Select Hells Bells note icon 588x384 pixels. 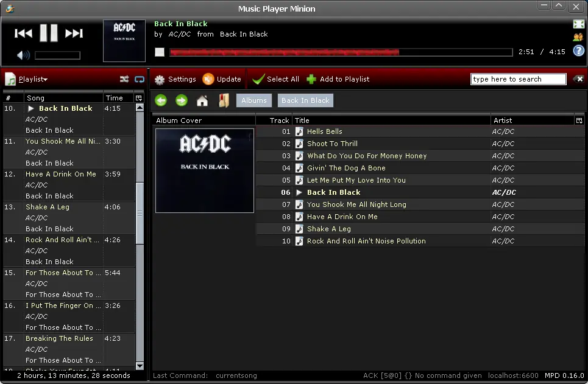click(299, 131)
